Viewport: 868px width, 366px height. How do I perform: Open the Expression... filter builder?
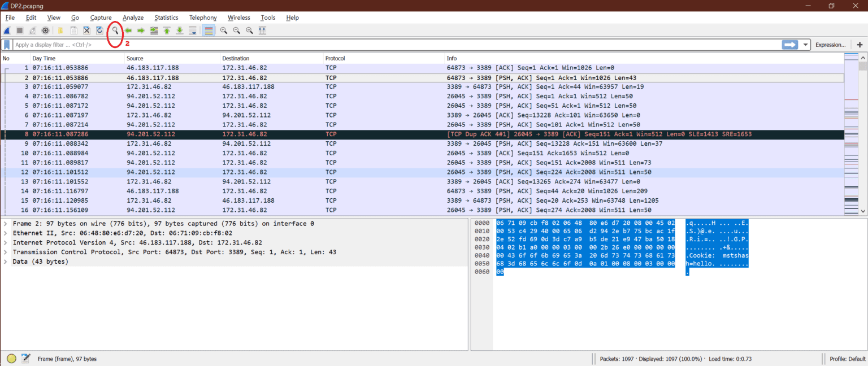830,45
